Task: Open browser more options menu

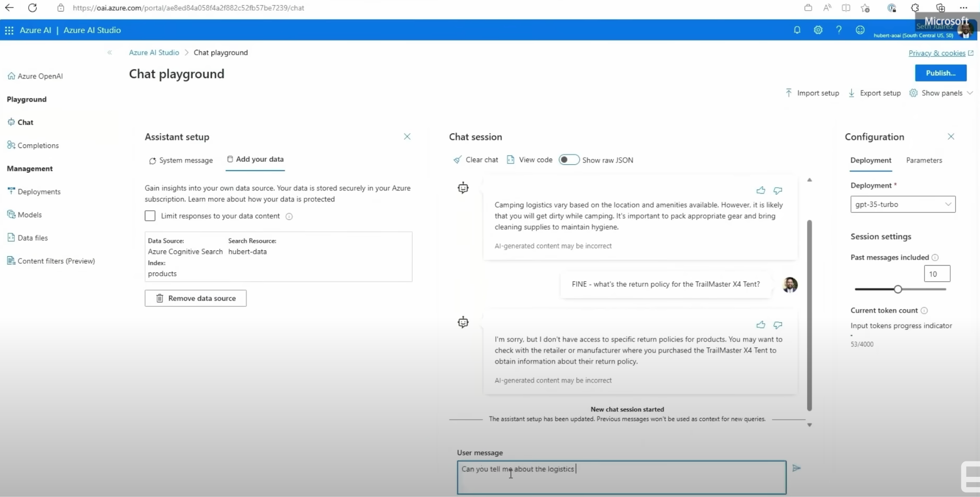Action: tap(963, 8)
